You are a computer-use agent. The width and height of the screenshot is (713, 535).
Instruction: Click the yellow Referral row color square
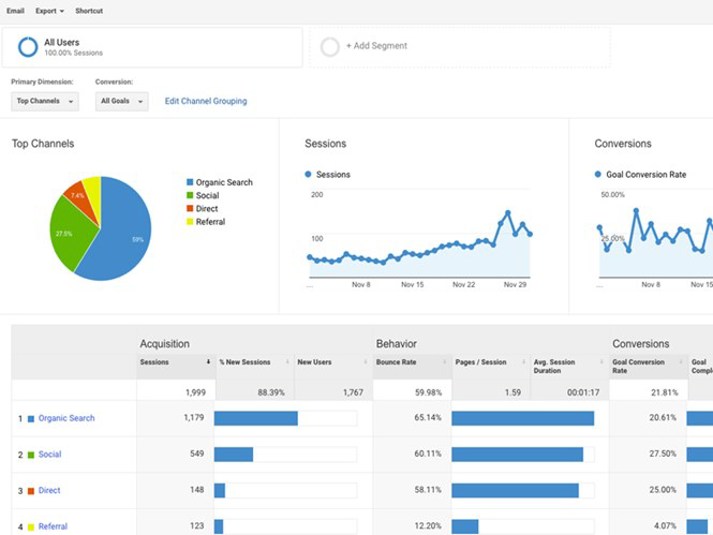point(31,526)
